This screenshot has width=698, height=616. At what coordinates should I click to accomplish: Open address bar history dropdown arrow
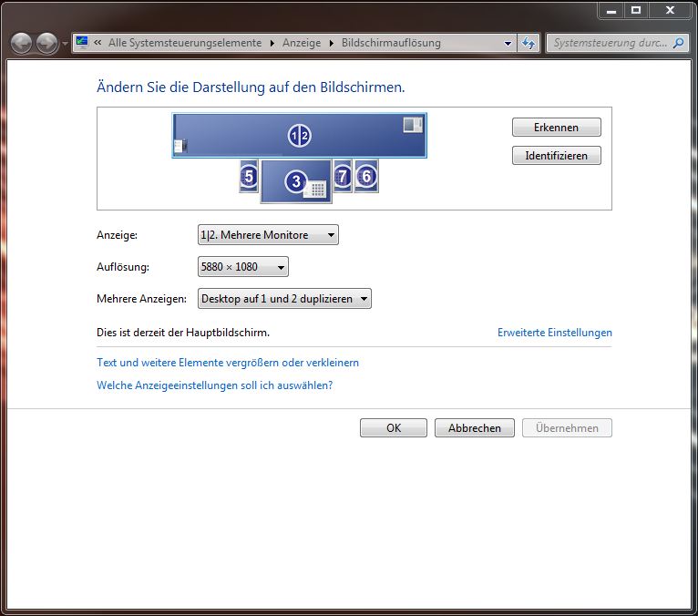508,44
